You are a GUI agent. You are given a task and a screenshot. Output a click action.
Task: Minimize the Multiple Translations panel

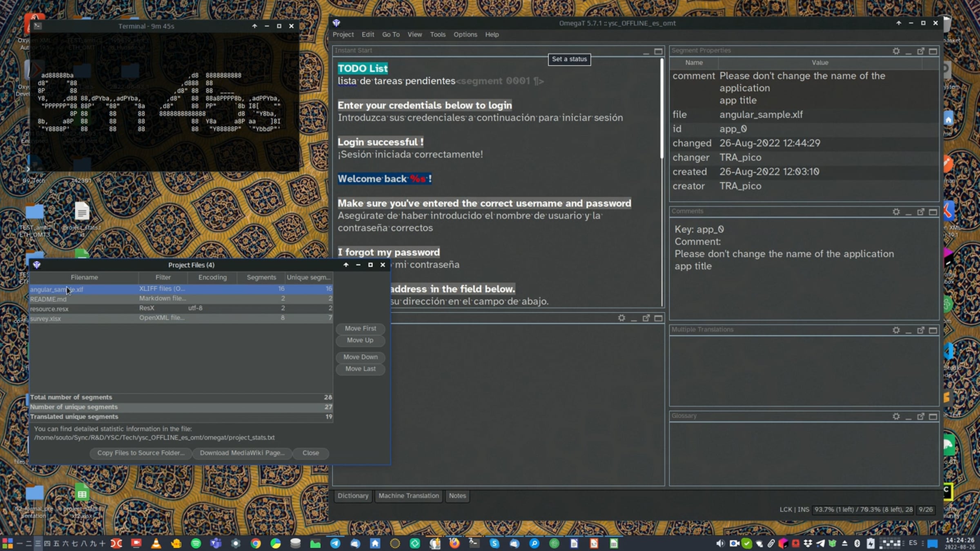click(908, 330)
